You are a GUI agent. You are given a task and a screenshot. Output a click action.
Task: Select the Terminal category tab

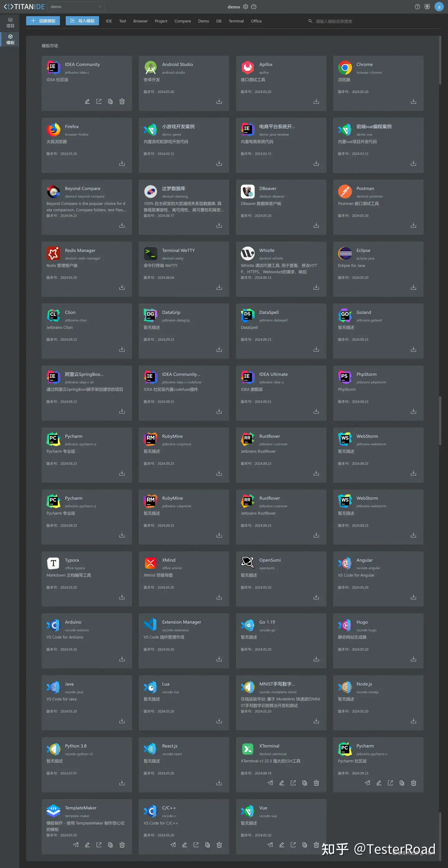click(236, 21)
